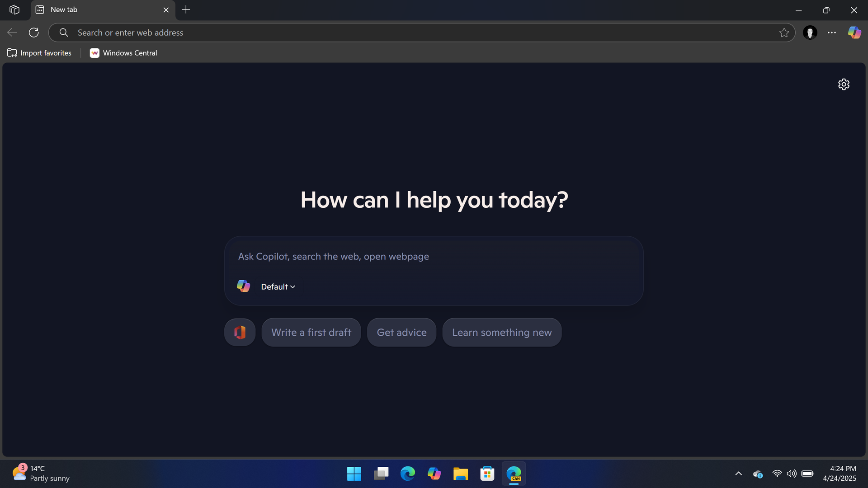
Task: Adjust volume via the speaker icon
Action: (x=792, y=474)
